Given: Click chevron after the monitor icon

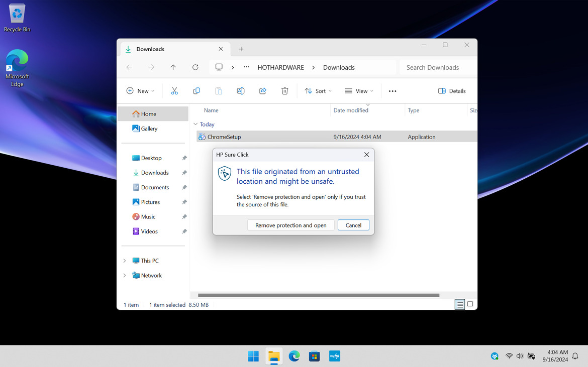Looking at the screenshot, I should point(233,67).
